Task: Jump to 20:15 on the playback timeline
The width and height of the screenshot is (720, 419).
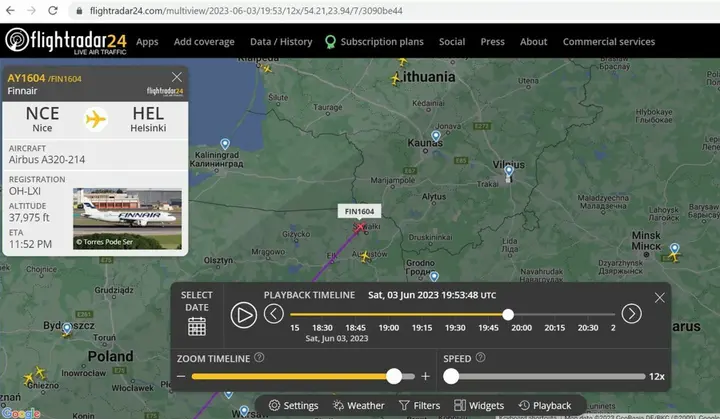Action: click(555, 328)
